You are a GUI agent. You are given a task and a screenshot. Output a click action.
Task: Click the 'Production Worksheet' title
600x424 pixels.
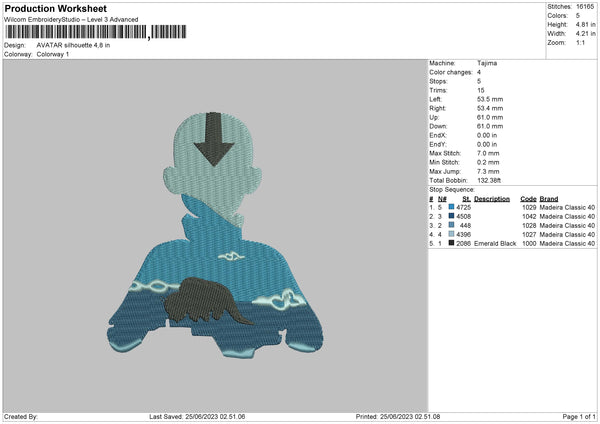[x=55, y=8]
